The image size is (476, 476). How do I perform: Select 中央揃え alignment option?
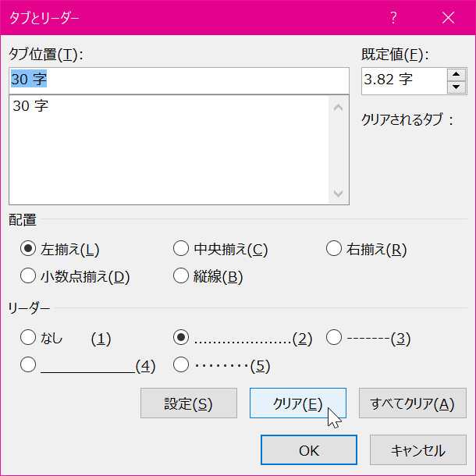(181, 250)
